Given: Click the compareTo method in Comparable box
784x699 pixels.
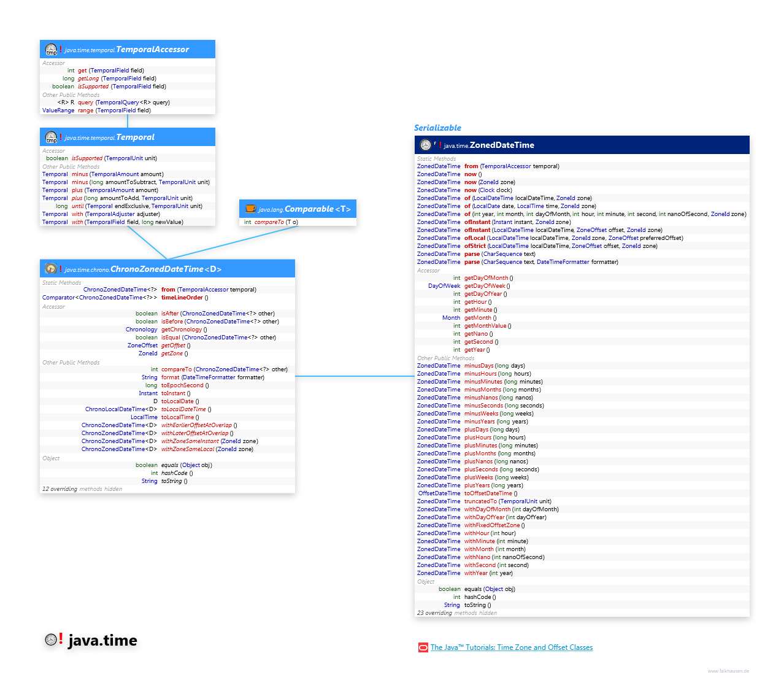Looking at the screenshot, I should pyautogui.click(x=269, y=222).
